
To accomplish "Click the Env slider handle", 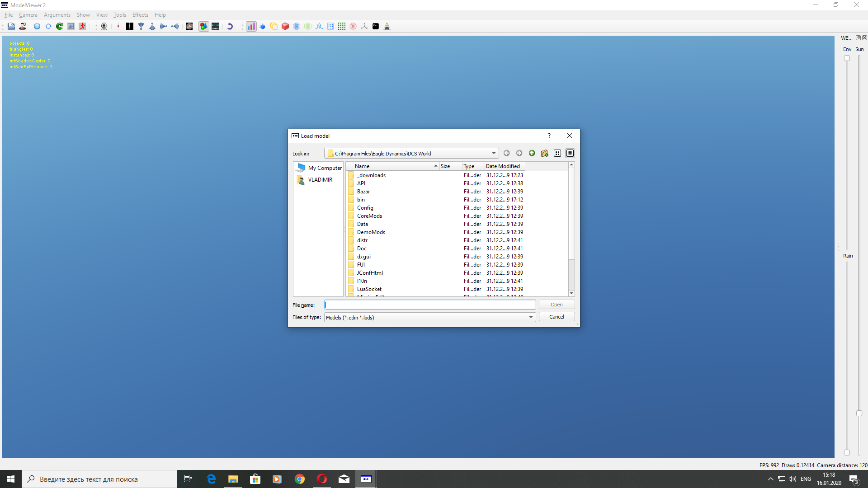I will pos(847,58).
